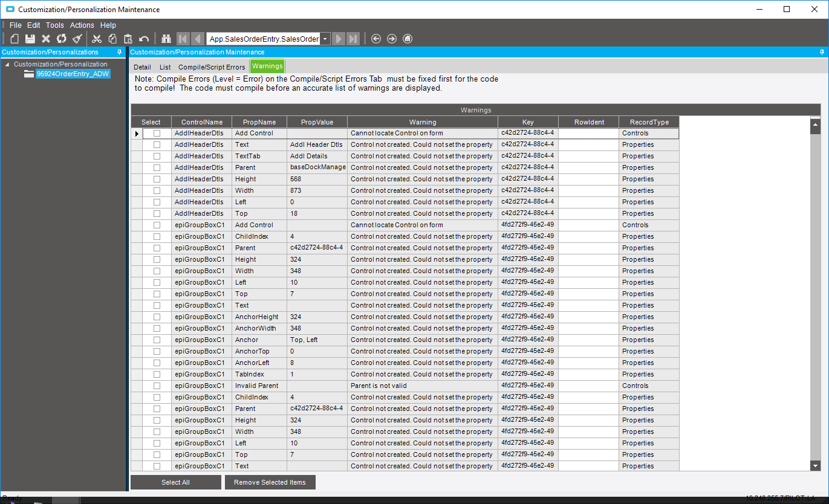Click the Select column header
This screenshot has width=829, height=504.
click(151, 122)
